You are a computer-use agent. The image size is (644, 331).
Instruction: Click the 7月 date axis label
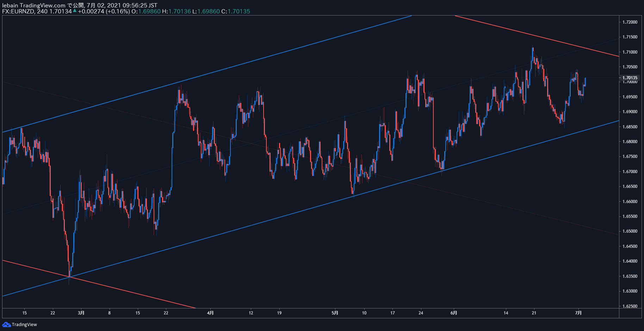point(578,313)
